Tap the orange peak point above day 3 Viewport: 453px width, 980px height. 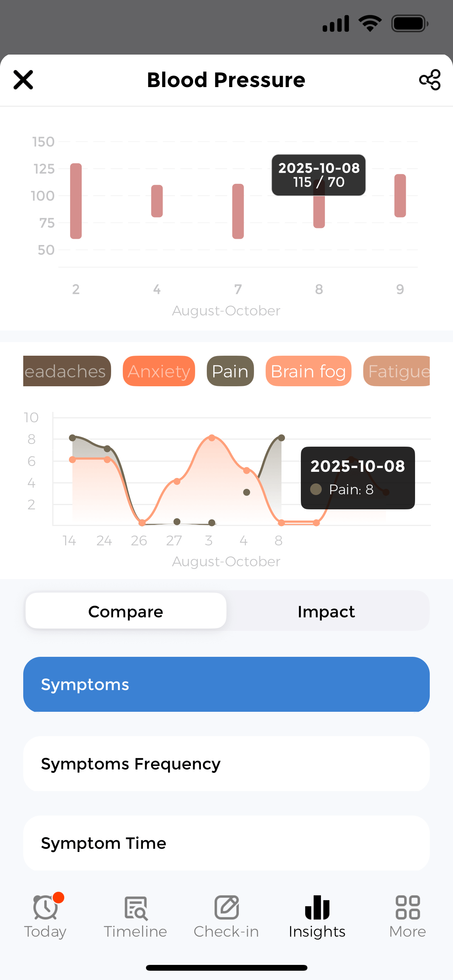(x=212, y=438)
